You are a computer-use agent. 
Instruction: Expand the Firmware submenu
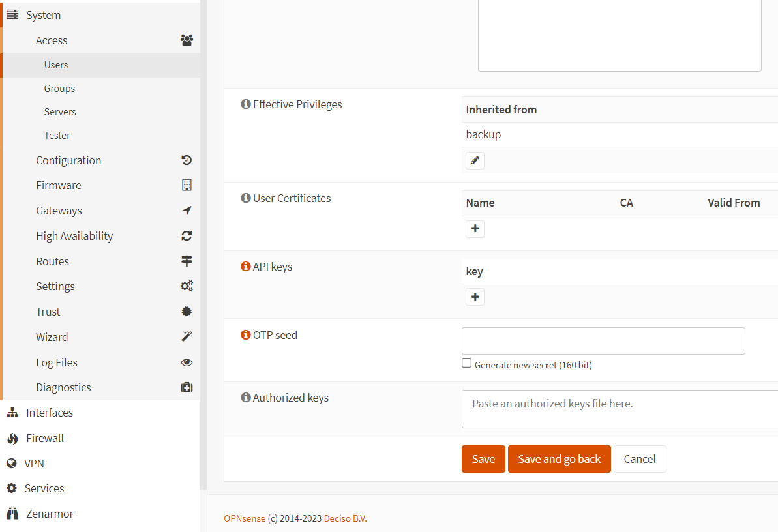pyautogui.click(x=101, y=185)
